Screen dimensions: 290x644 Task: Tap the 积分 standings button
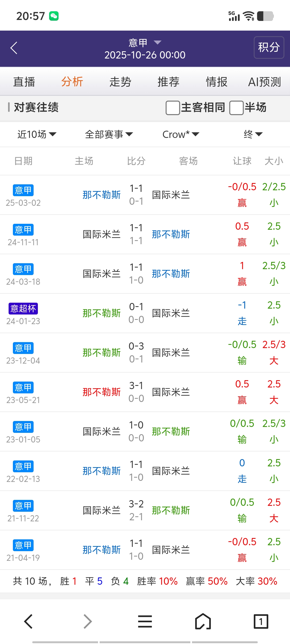click(269, 47)
